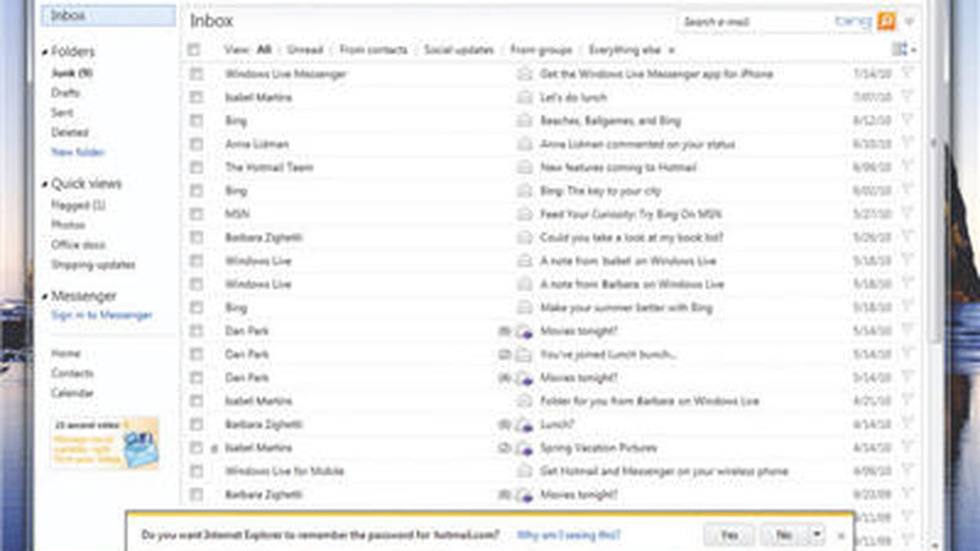Click Yes to remember the password
Screen dimensions: 980x551
pyautogui.click(x=729, y=534)
